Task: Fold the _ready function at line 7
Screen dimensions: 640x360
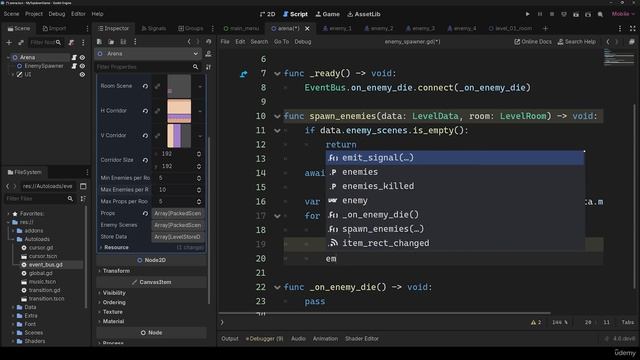Action: (277, 74)
